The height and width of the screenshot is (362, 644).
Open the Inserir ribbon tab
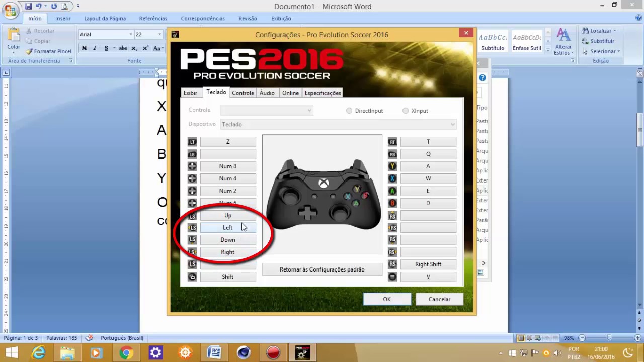(x=63, y=19)
